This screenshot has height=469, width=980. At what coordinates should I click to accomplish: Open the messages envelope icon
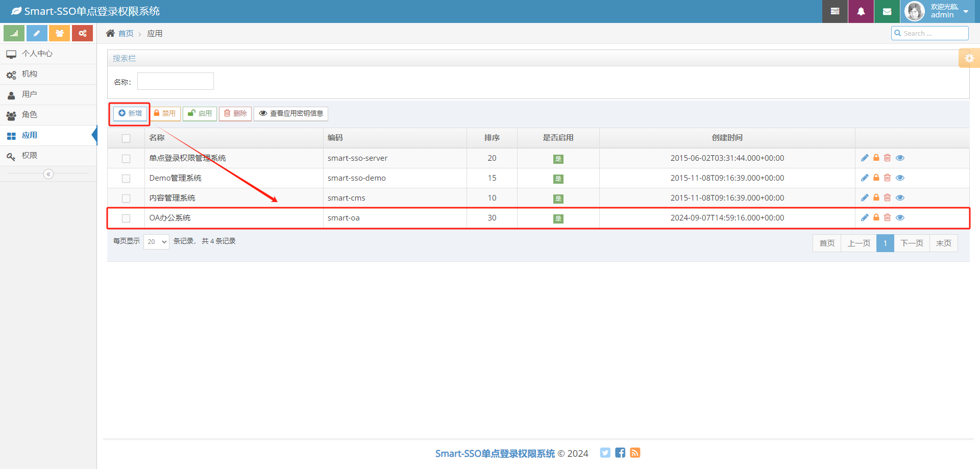click(x=887, y=11)
